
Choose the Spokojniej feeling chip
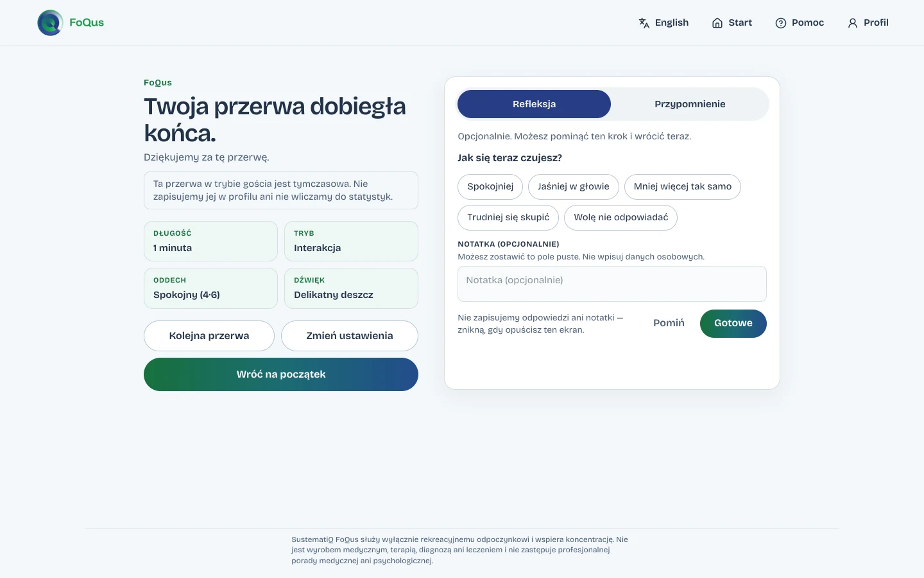click(490, 187)
